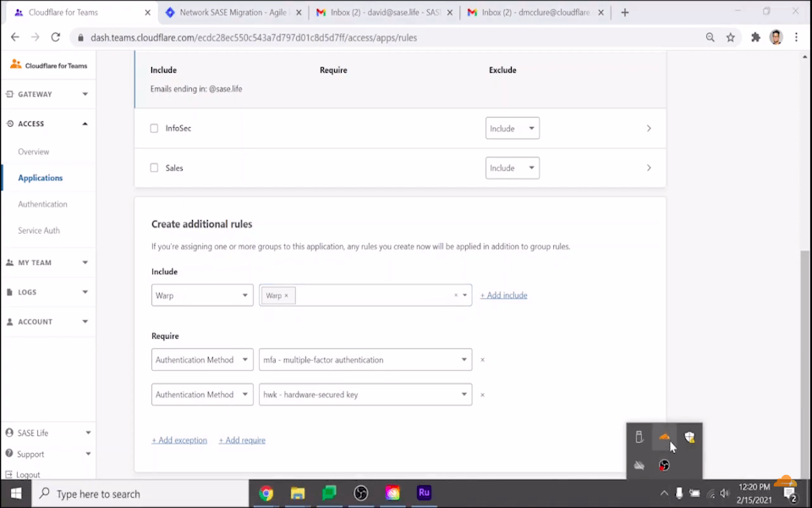Select Applications in the sidebar

[40, 178]
